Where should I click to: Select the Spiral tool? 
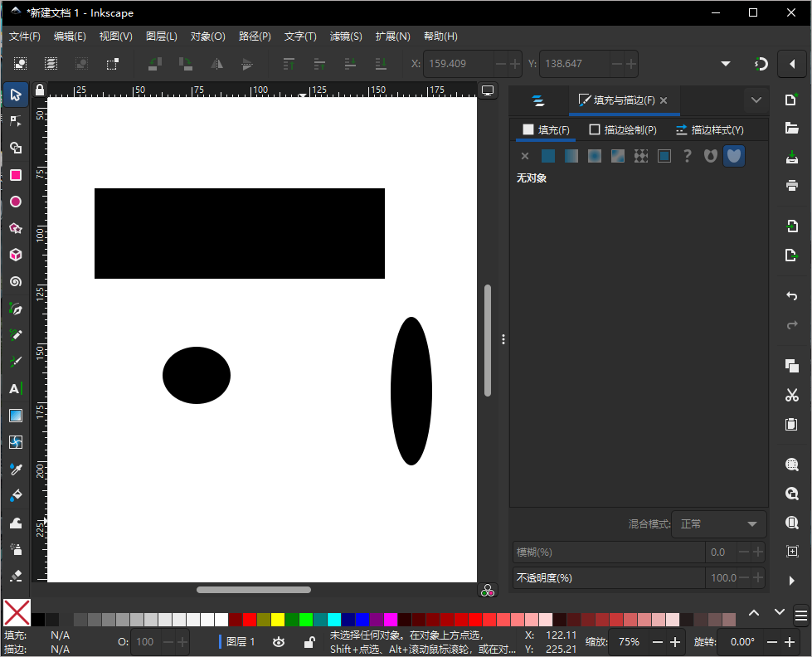[x=15, y=281]
